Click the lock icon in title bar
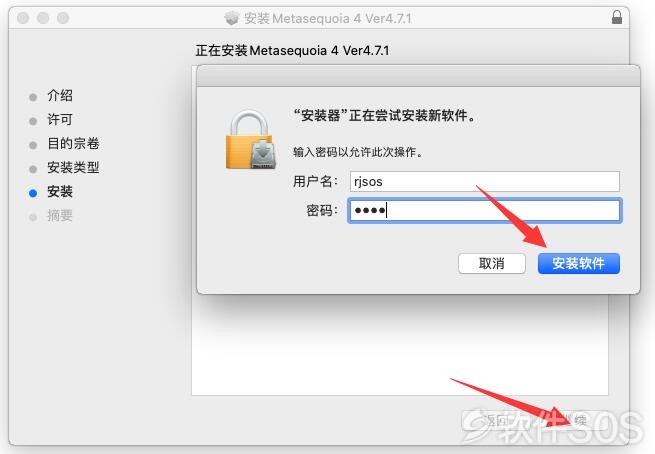Viewport: 655px width, 454px height. click(617, 17)
